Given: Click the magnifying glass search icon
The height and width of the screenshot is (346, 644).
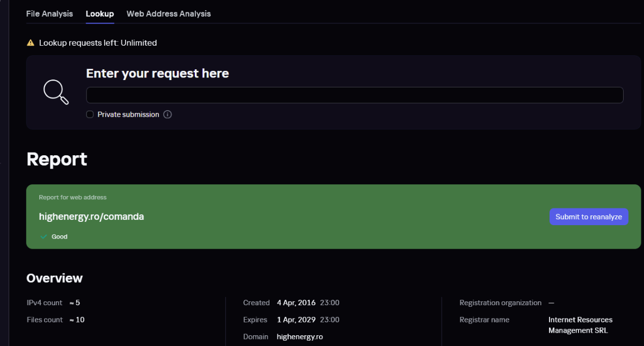Looking at the screenshot, I should (56, 92).
